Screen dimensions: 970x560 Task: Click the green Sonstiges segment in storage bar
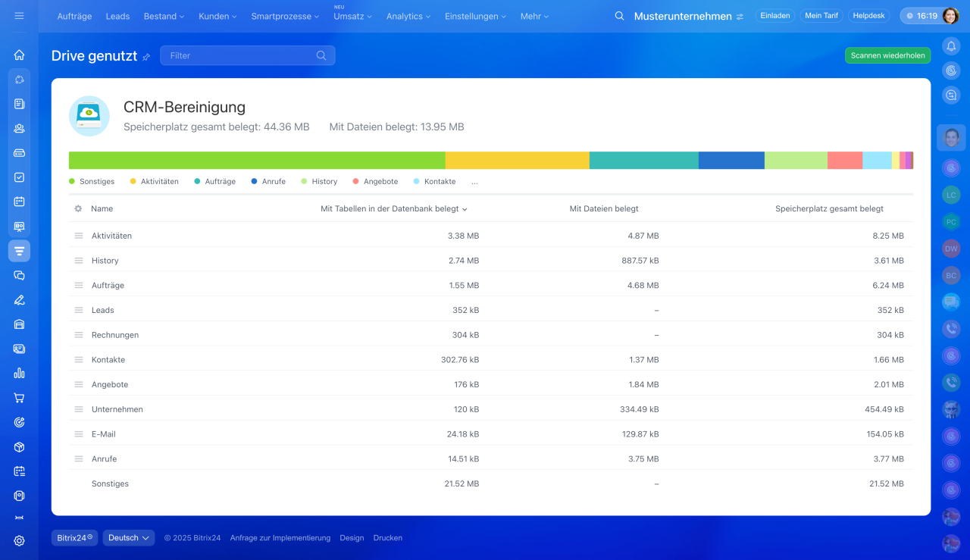(256, 160)
